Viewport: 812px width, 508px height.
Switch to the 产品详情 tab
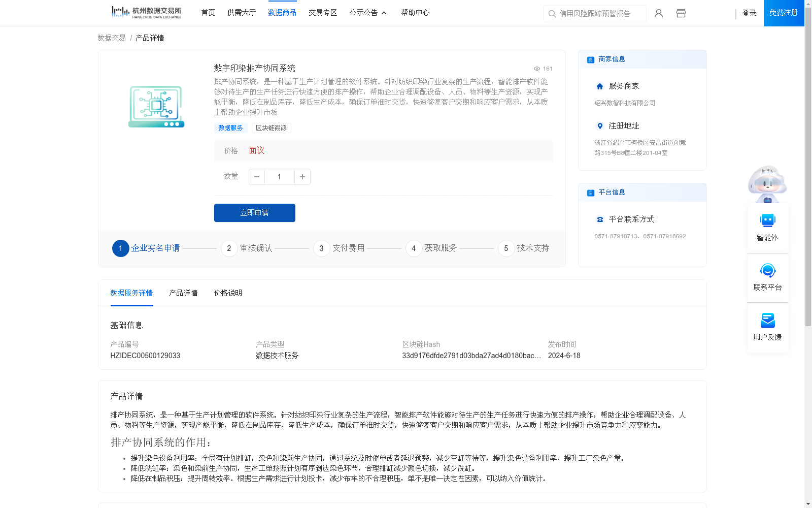(183, 293)
